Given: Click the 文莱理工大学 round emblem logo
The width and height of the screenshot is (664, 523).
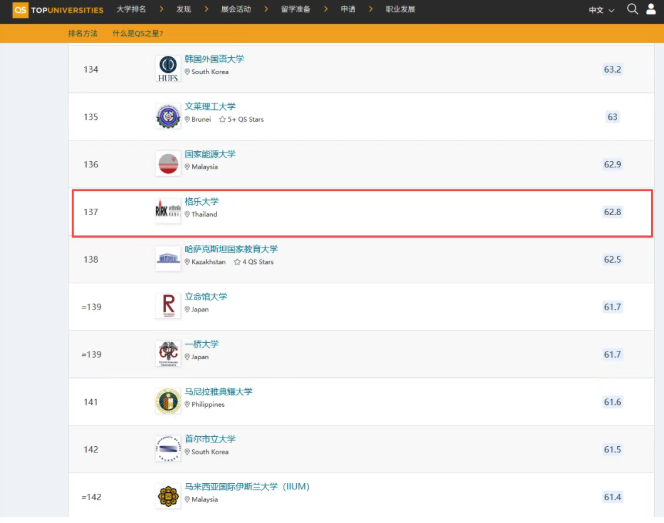Looking at the screenshot, I should point(168,116).
